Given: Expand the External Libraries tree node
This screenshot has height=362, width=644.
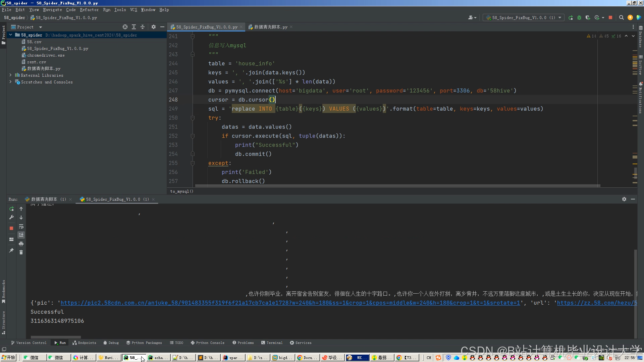Looking at the screenshot, I should click(x=10, y=75).
